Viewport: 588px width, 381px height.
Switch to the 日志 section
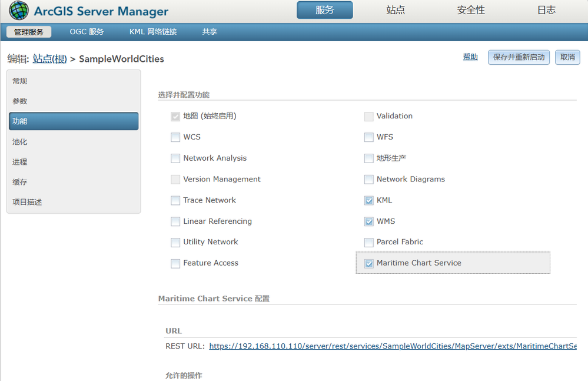click(x=546, y=10)
